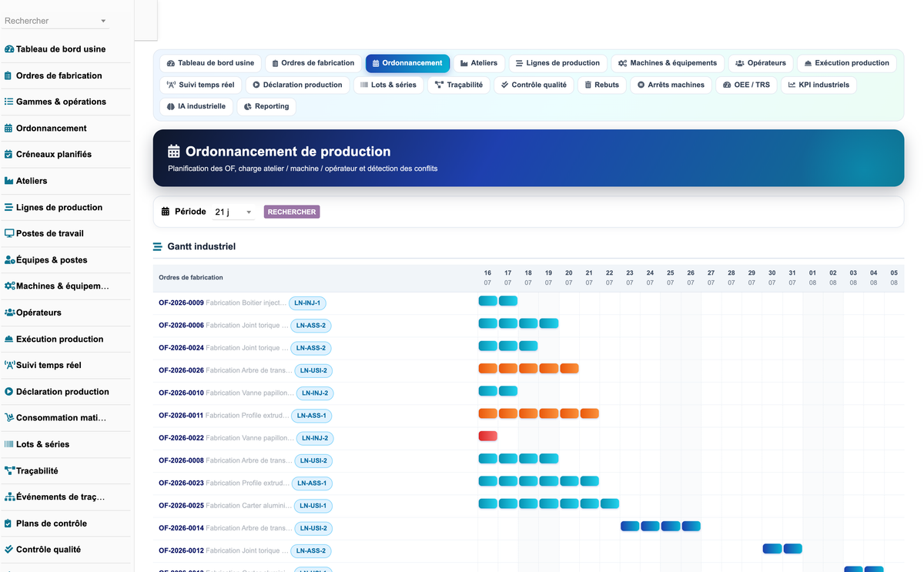
Task: Click the Lignes de production sidebar icon
Action: (8, 207)
